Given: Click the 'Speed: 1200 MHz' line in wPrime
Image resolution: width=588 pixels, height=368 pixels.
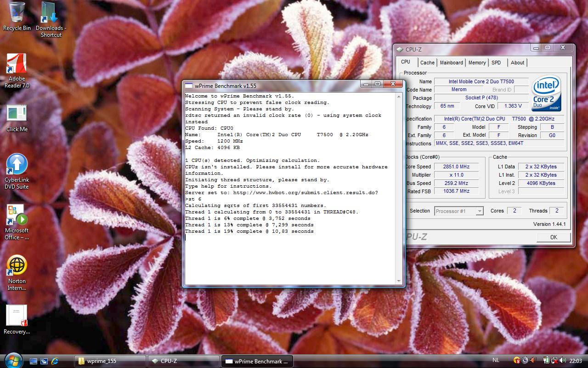Looking at the screenshot, I should (214, 141).
